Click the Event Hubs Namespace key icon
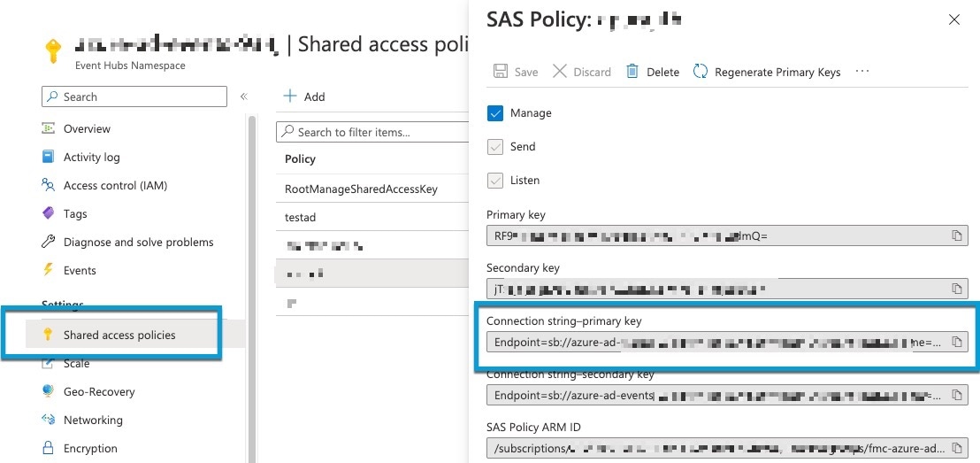The width and height of the screenshot is (980, 463). coord(52,50)
